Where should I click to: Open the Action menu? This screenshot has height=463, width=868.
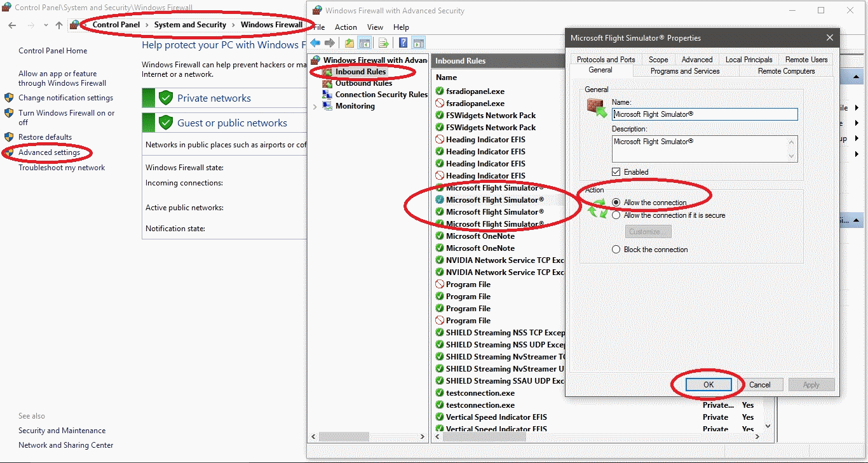tap(346, 27)
